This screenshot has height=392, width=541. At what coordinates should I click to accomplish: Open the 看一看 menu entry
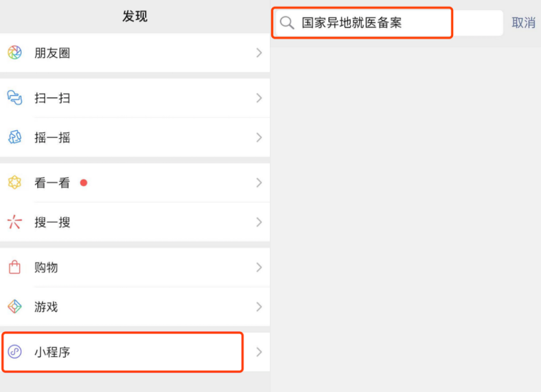click(x=135, y=182)
